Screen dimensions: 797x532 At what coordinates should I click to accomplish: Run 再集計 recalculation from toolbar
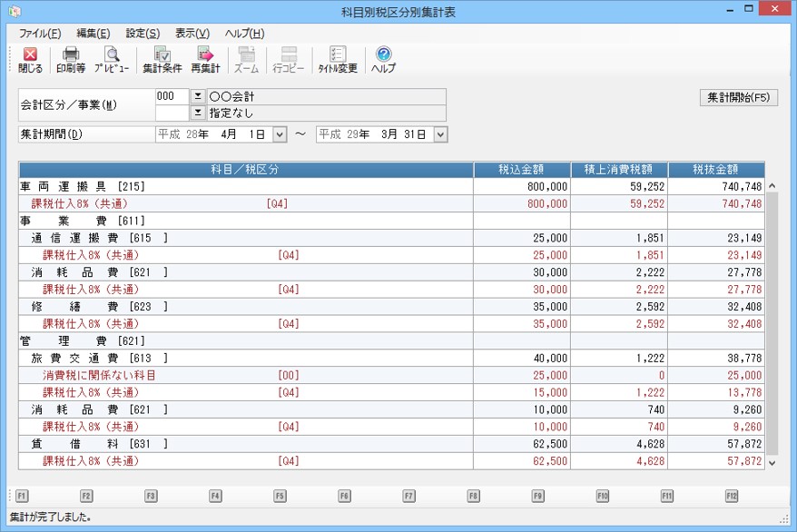click(205, 60)
